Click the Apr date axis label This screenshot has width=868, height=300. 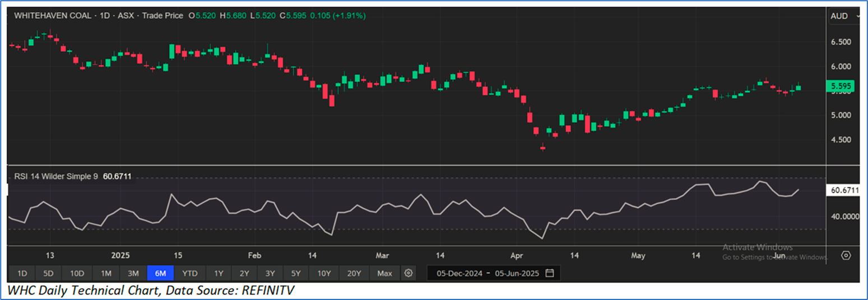(x=517, y=255)
